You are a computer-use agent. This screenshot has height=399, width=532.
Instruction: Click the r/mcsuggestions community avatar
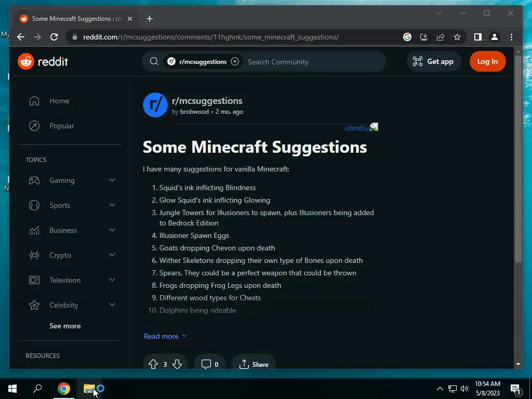[x=155, y=105]
